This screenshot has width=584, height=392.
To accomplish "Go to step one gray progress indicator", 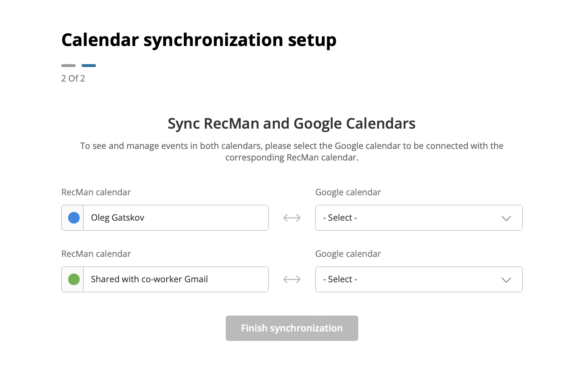I will [x=68, y=66].
